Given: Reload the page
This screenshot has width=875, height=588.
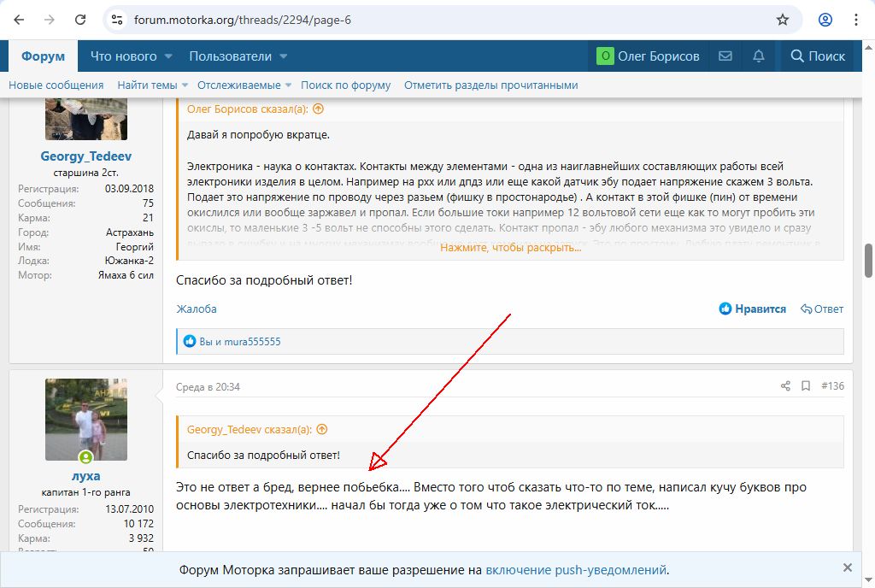Looking at the screenshot, I should click(80, 20).
